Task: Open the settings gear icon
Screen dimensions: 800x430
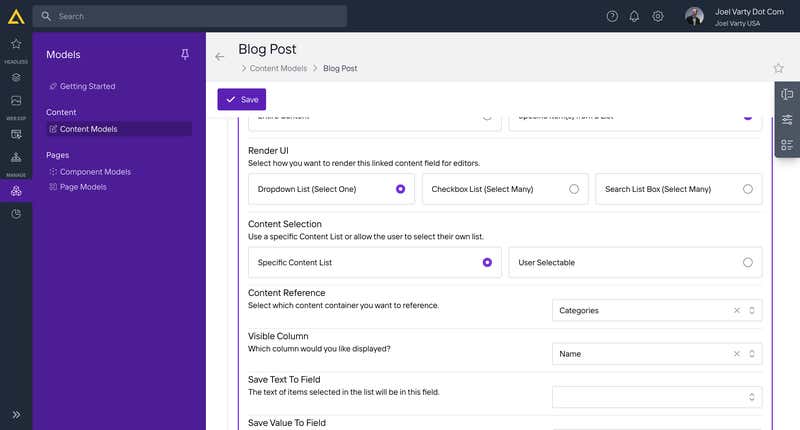Action: click(x=658, y=16)
